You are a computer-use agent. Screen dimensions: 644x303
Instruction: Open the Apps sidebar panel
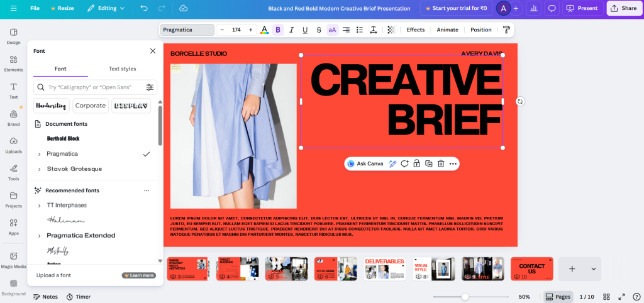click(x=14, y=227)
